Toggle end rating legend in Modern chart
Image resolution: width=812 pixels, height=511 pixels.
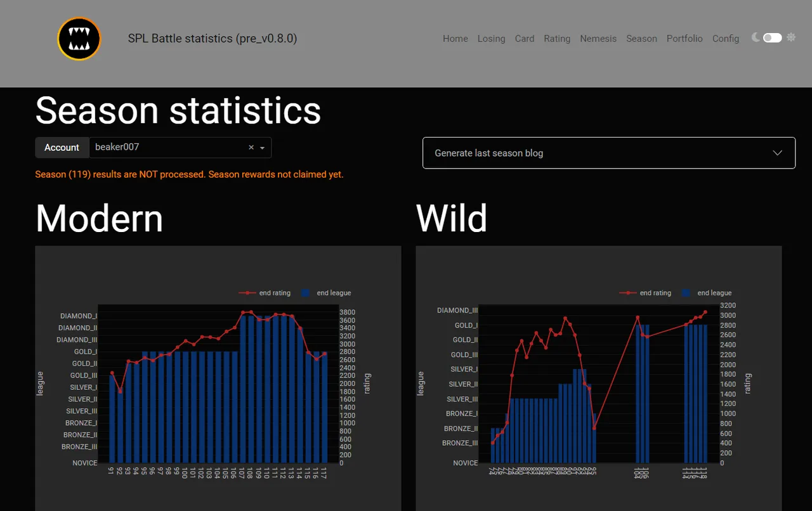[265, 293]
